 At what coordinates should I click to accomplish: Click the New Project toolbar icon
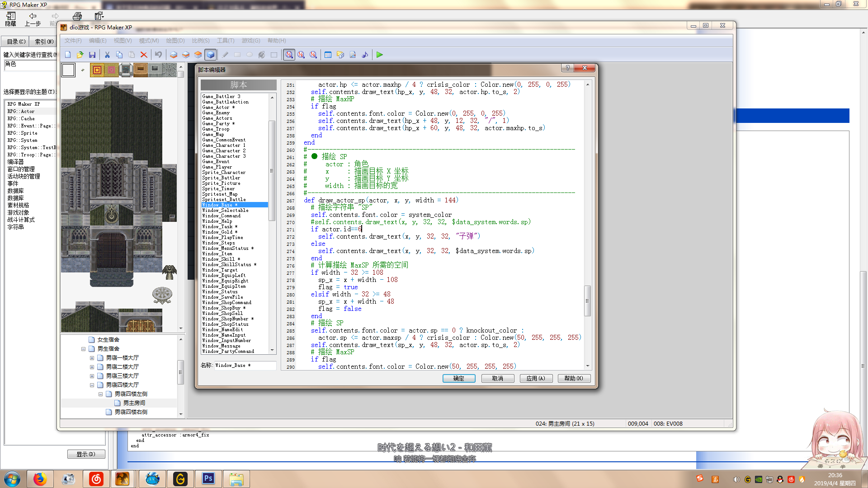coord(68,55)
